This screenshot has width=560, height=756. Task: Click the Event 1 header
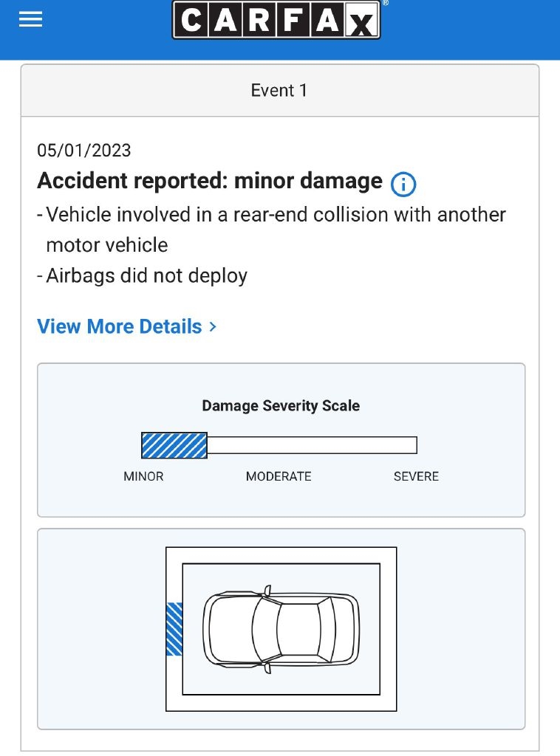click(x=279, y=91)
